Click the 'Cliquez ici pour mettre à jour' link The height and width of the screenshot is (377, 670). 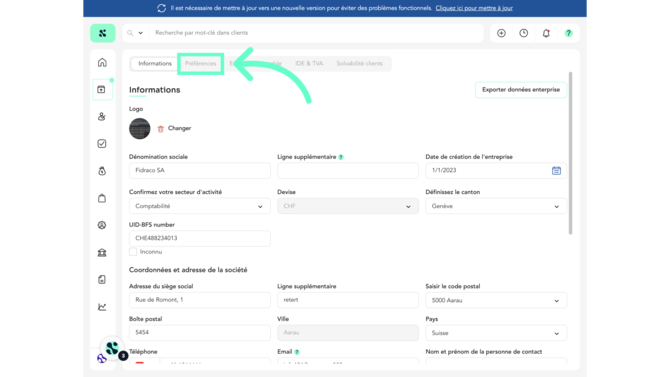coord(474,8)
